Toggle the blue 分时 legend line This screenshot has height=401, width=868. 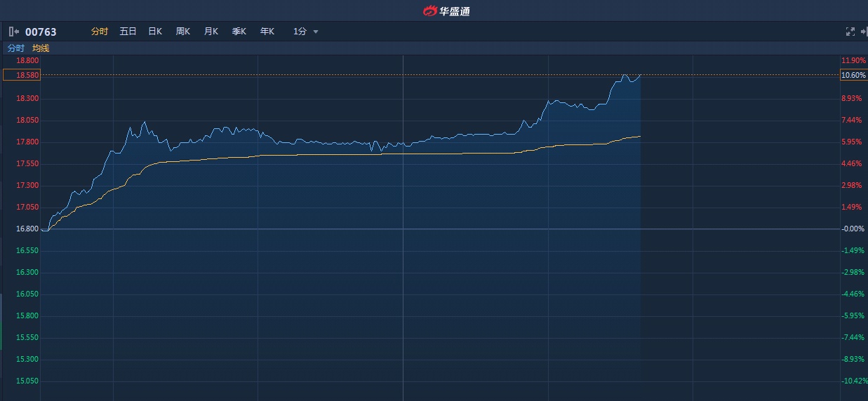[15, 48]
